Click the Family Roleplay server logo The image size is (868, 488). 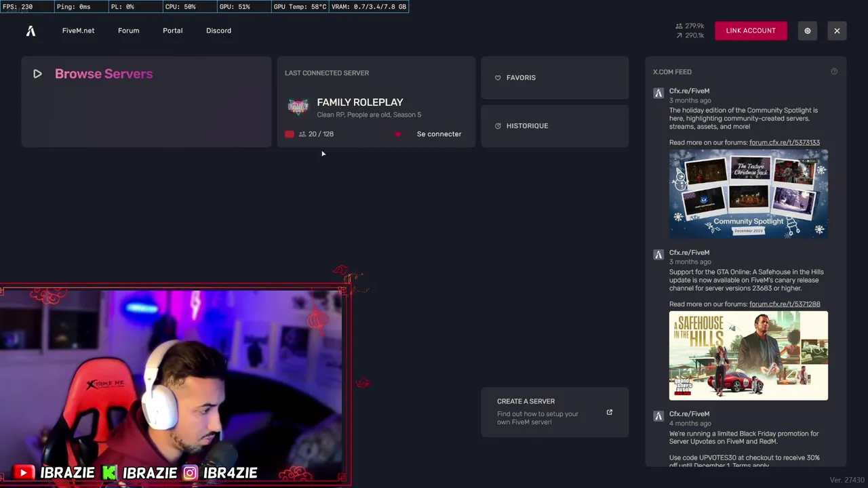(298, 107)
